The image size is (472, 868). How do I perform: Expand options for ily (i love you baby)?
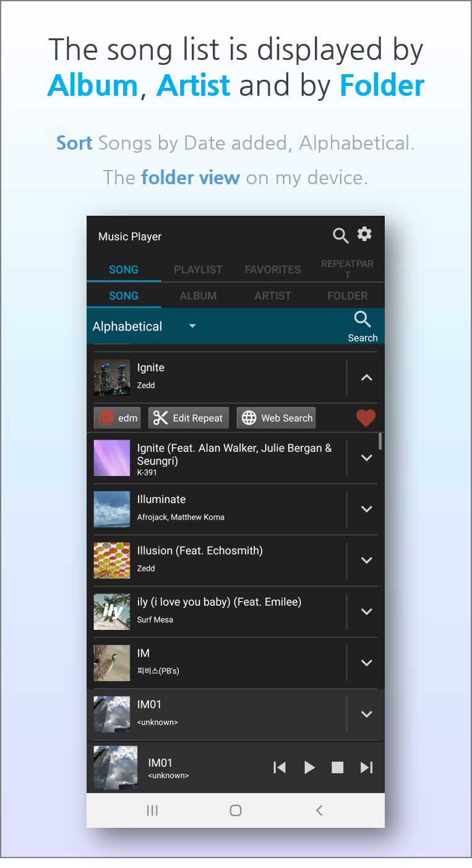tap(366, 611)
